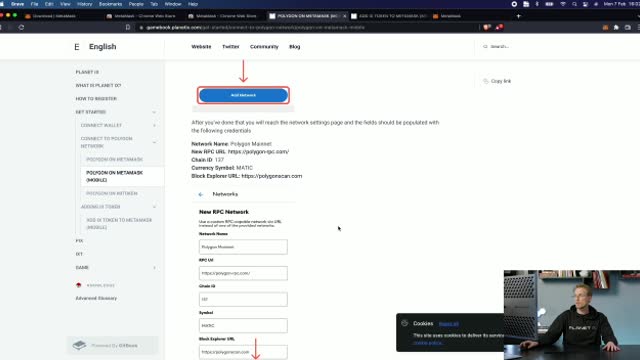
Task: Click the RPC Url field in the screenshot
Action: point(243,273)
